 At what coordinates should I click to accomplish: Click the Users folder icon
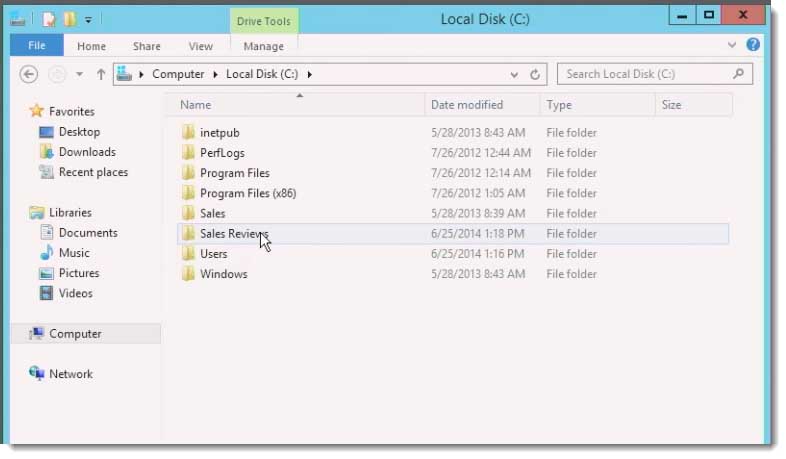[188, 254]
